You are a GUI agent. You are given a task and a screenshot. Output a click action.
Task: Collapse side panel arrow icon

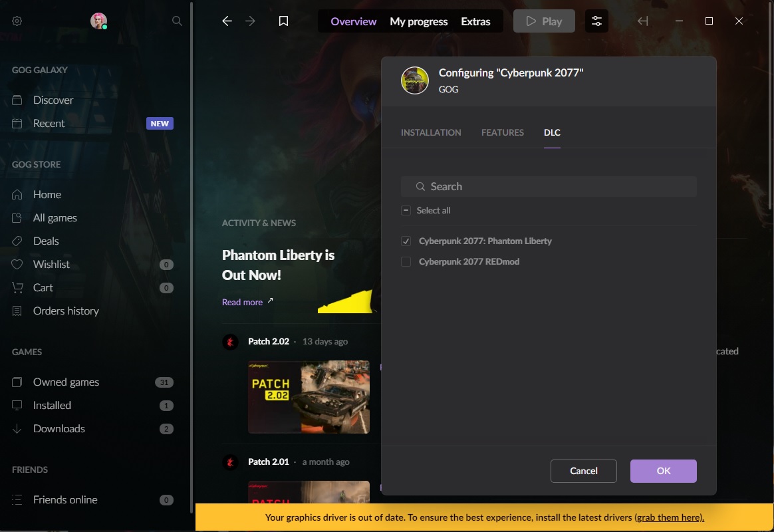coord(642,21)
